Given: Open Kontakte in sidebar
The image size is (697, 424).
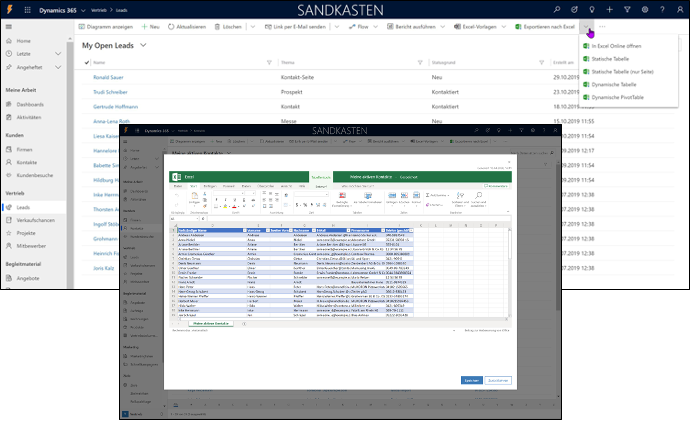Looking at the screenshot, I should [x=27, y=163].
